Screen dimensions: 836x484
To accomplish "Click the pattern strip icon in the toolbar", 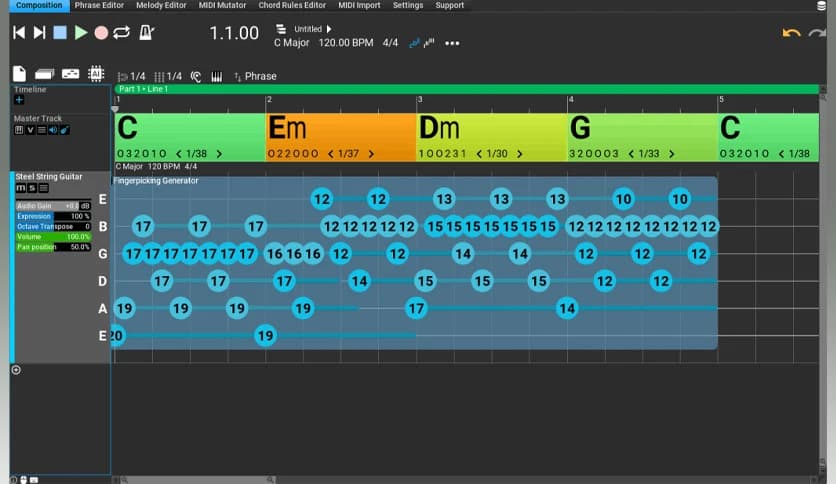I will pyautogui.click(x=70, y=74).
